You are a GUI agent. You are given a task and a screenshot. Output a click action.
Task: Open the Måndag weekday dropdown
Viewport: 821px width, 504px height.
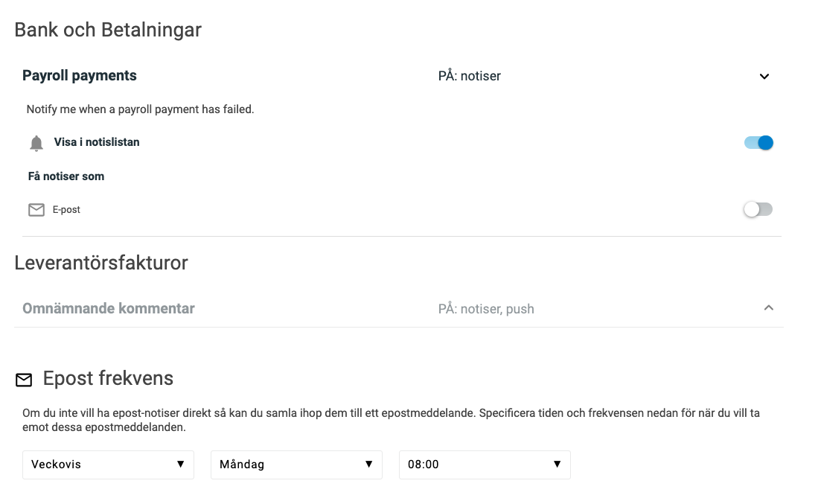pos(296,465)
